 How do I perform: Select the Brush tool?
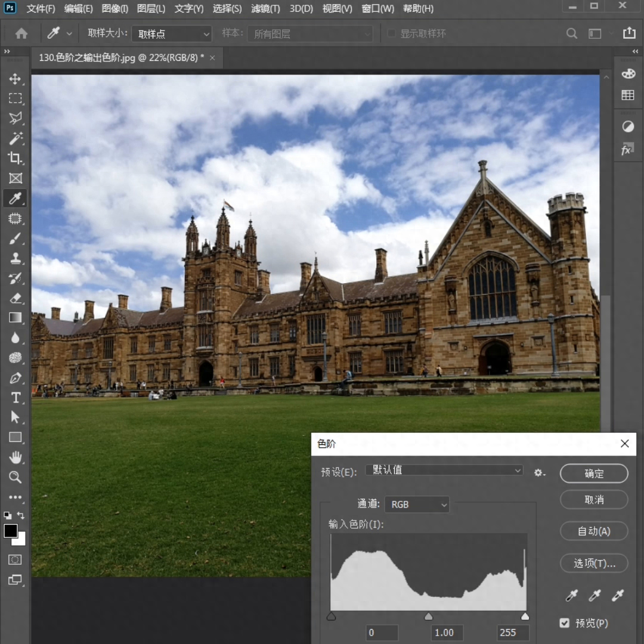point(15,239)
